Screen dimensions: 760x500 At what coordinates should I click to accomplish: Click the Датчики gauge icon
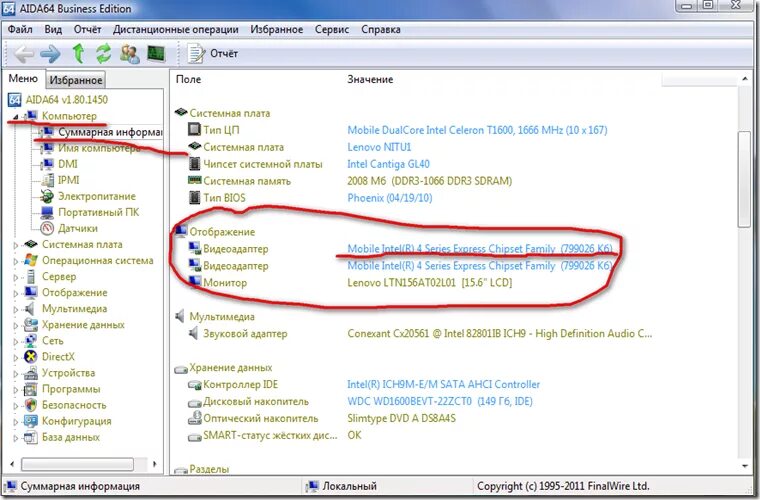48,228
